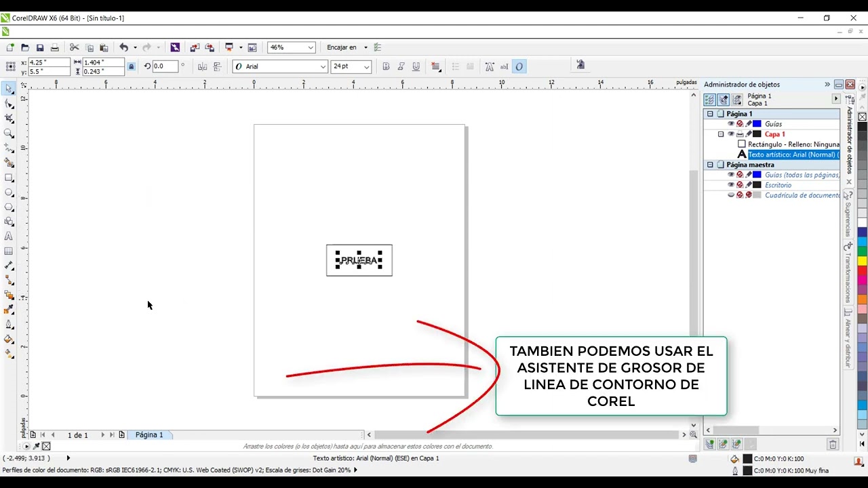This screenshot has width=868, height=488.
Task: Go to the next page arrow
Action: (103, 434)
